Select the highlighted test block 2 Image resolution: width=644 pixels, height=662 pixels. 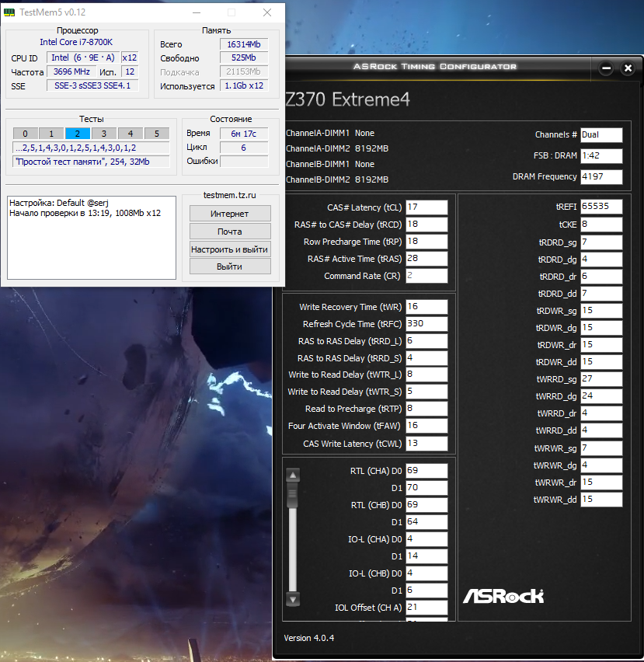pos(78,134)
